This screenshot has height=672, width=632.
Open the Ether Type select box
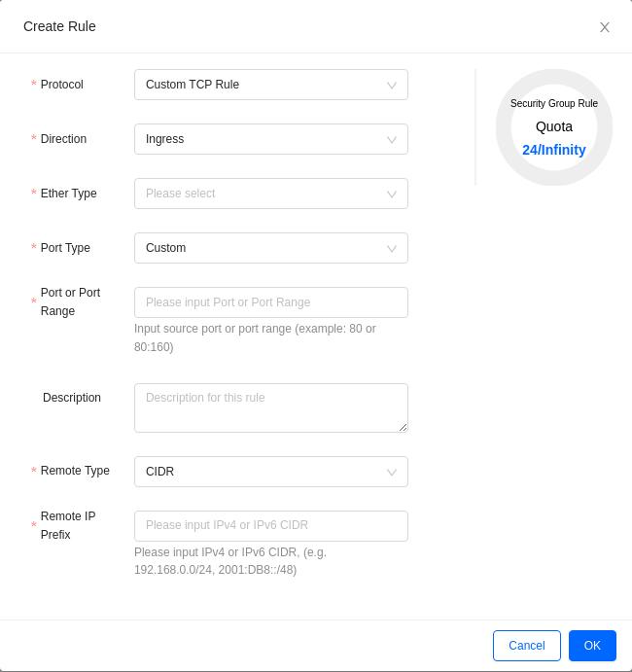pos(271,194)
